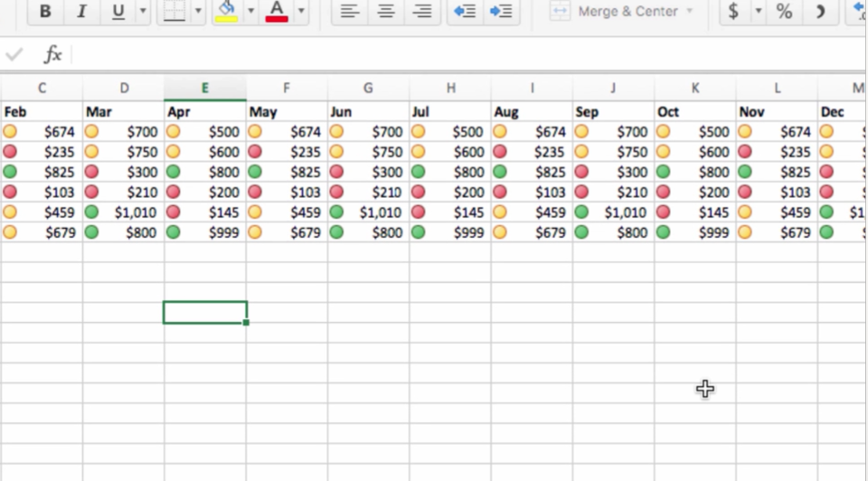Viewport: 868px width, 481px height.
Task: Open Insert Function fx button
Action: pyautogui.click(x=52, y=54)
